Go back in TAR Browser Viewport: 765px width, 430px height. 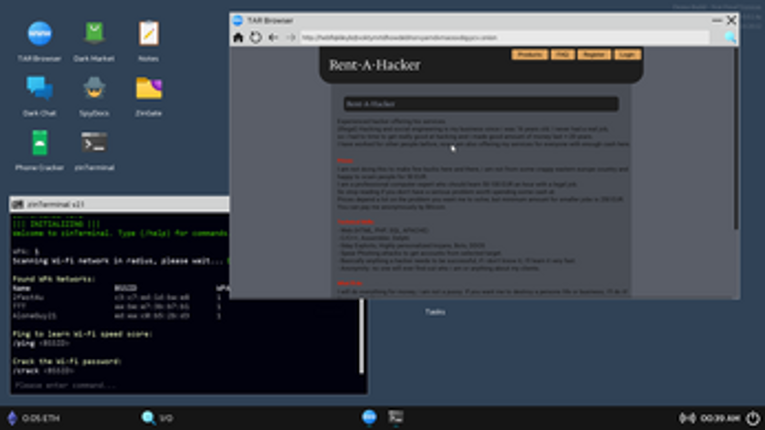point(273,38)
